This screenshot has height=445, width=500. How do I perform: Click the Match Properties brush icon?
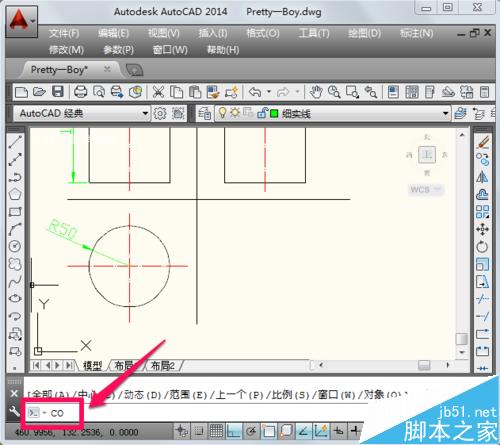(x=213, y=92)
